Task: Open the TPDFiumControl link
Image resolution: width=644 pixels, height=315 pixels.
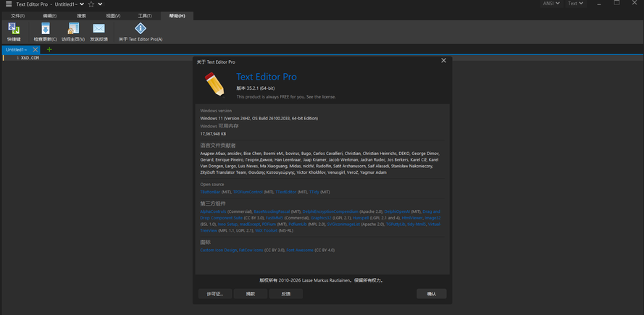Action: coord(248,192)
